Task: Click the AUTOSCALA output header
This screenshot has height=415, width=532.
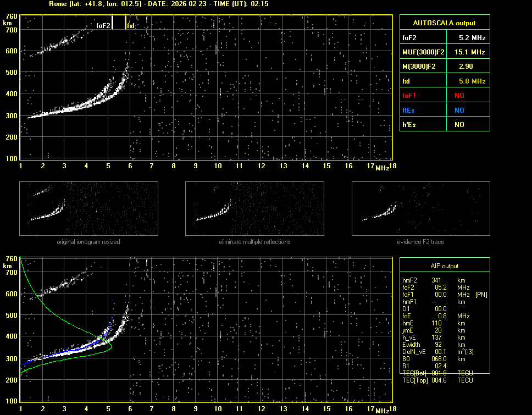Action: pyautogui.click(x=444, y=23)
